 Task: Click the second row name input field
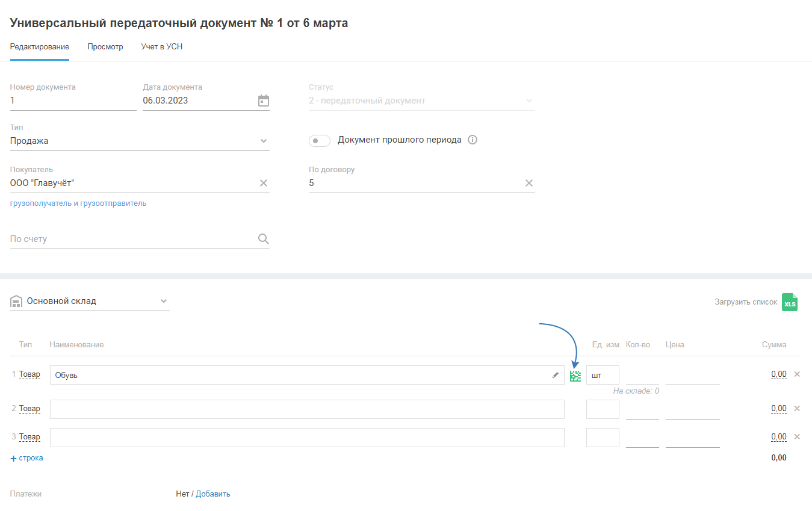(x=307, y=409)
